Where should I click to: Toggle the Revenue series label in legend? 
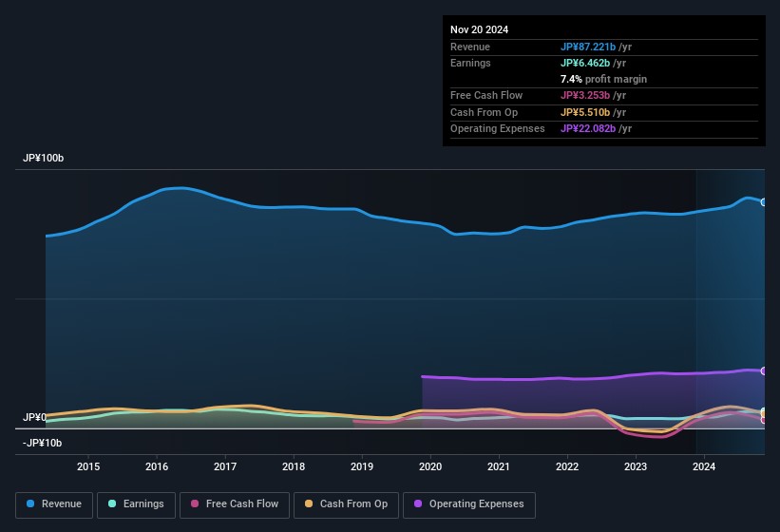pos(62,504)
